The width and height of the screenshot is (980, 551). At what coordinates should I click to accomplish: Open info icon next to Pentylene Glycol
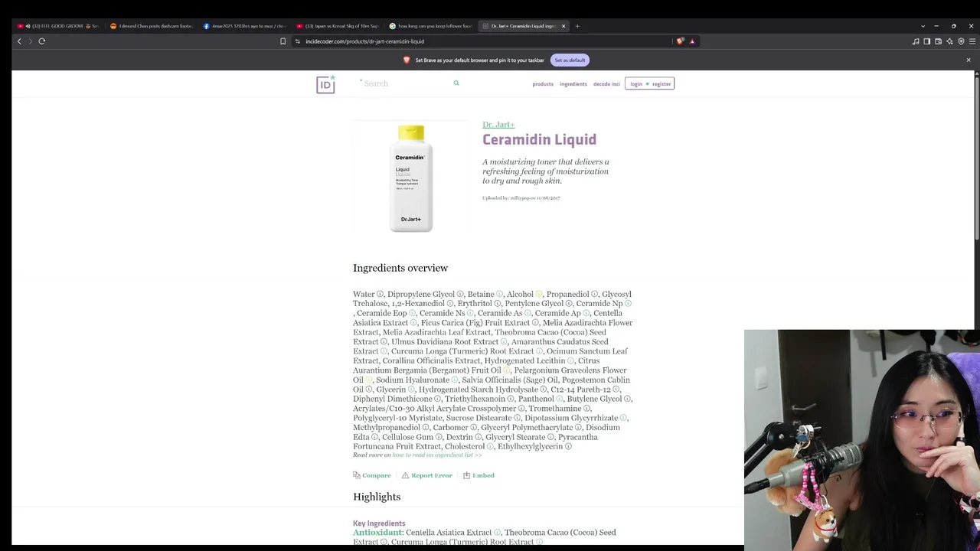(x=569, y=304)
